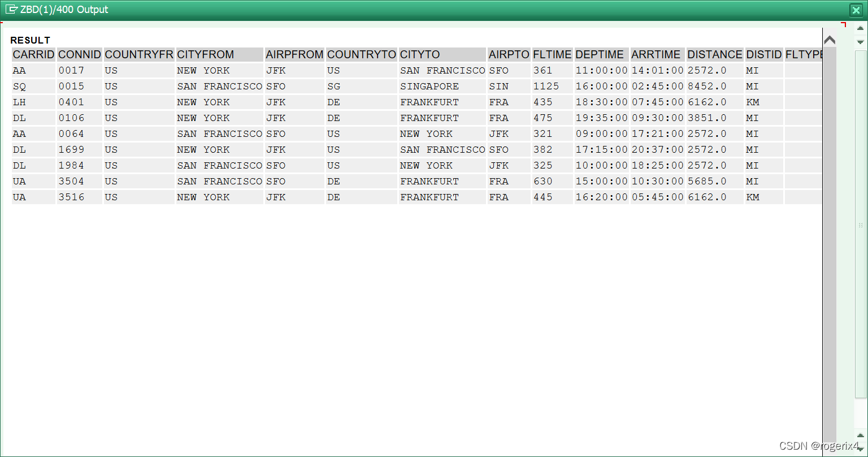Click the RESULT heading above the table
Viewport: 868px width, 457px height.
point(31,40)
